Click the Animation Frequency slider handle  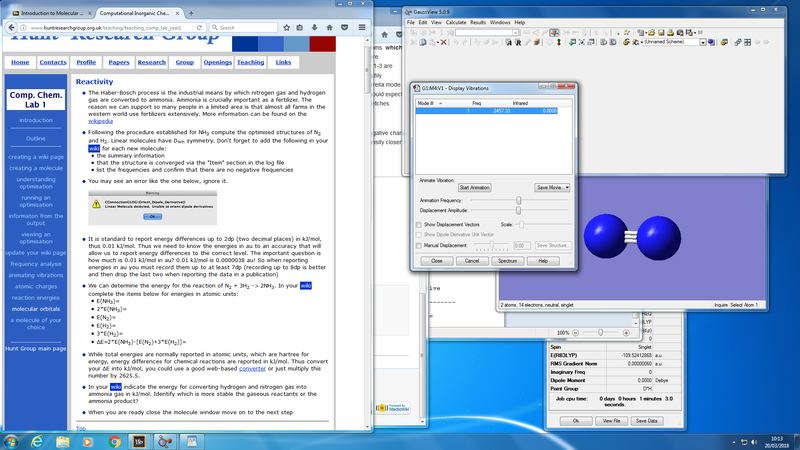coord(519,201)
